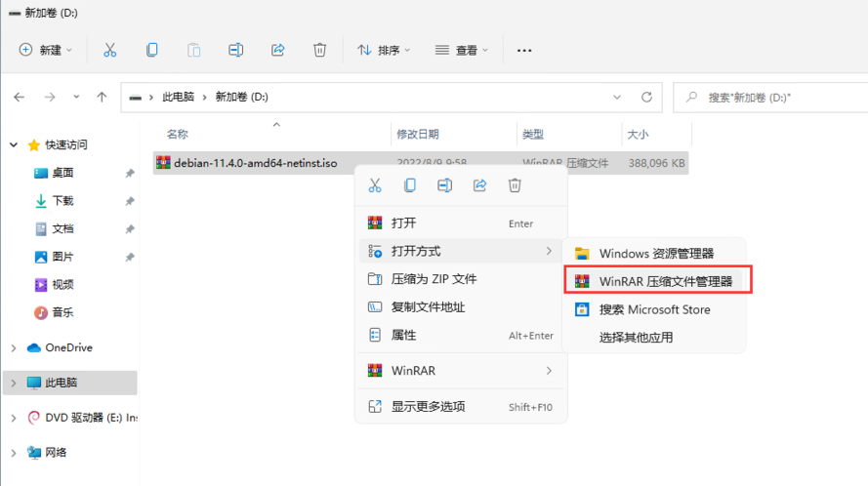Image resolution: width=868 pixels, height=486 pixels.
Task: Select 搜索 Microsoft Store in submenu
Action: 654,309
